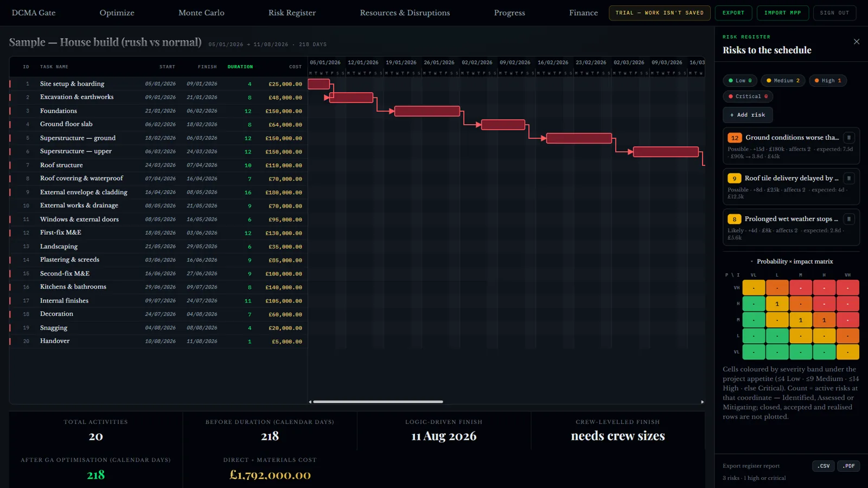
Task: Go to the Risk Register tab
Action: tap(292, 13)
